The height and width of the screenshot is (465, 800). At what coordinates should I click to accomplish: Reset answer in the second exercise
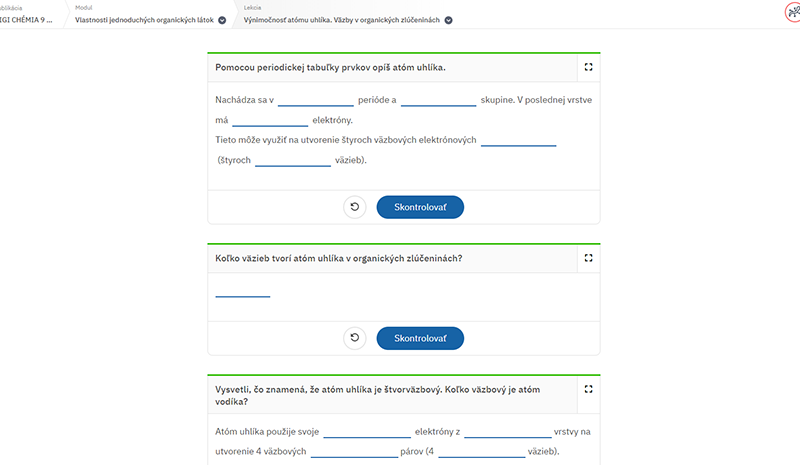355,338
